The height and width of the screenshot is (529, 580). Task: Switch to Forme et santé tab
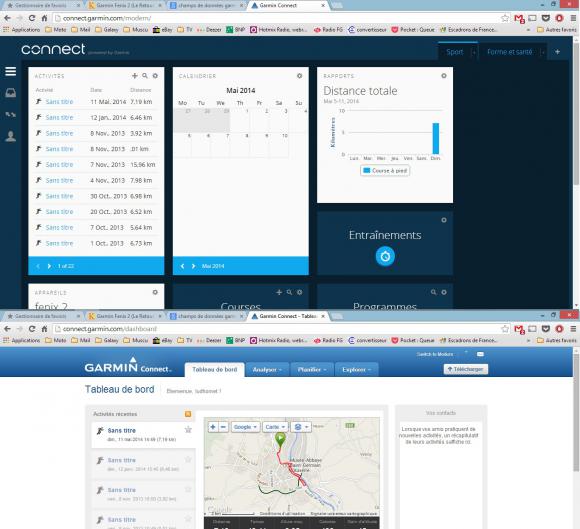[x=509, y=52]
